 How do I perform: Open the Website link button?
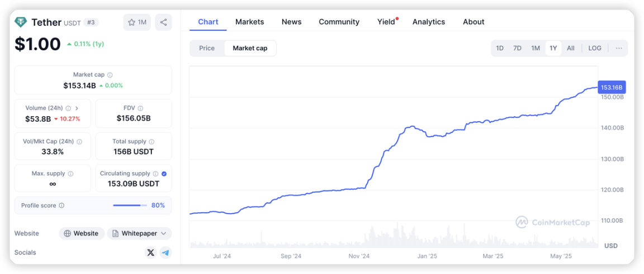coord(82,233)
